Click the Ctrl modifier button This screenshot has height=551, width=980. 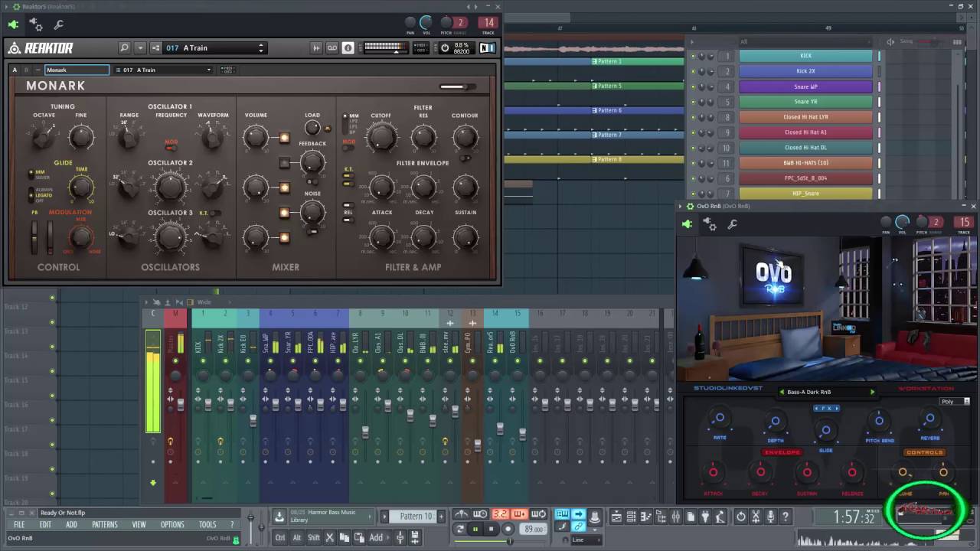(280, 538)
